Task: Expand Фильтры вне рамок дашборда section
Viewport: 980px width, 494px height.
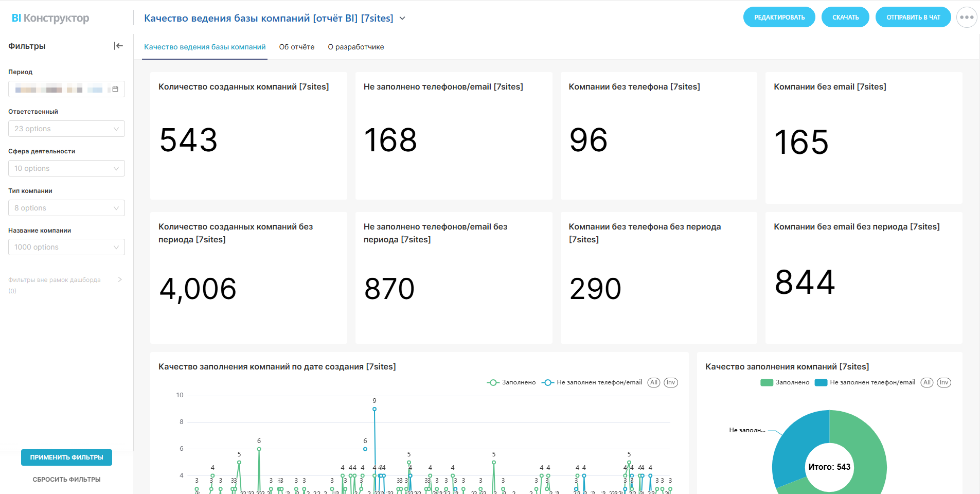Action: [x=119, y=279]
